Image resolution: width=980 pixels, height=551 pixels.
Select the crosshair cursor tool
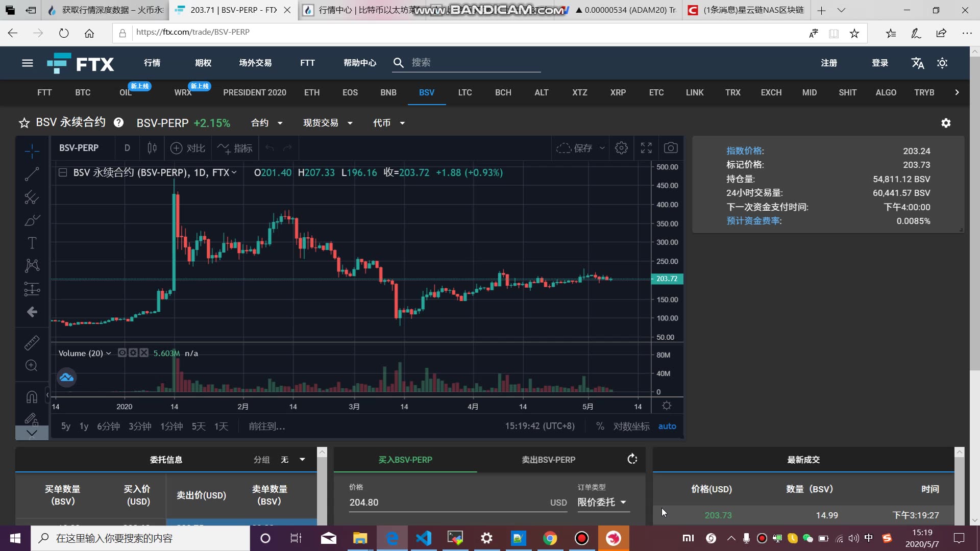point(32,151)
